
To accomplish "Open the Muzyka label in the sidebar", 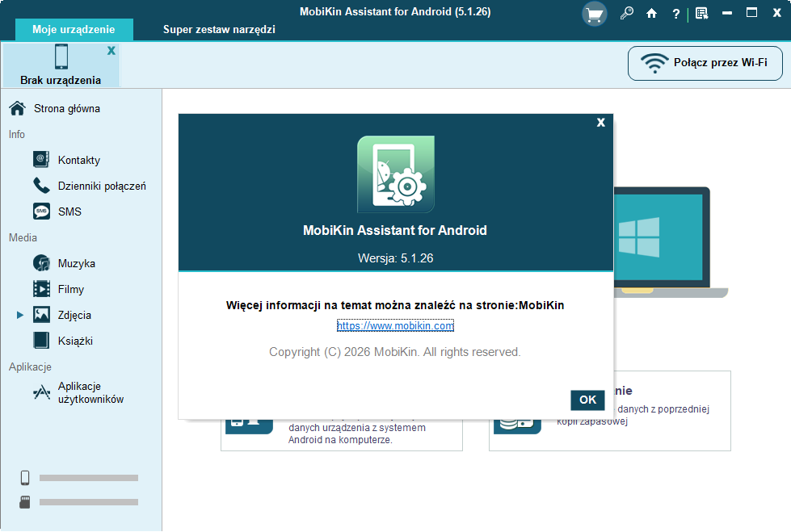I will (77, 263).
